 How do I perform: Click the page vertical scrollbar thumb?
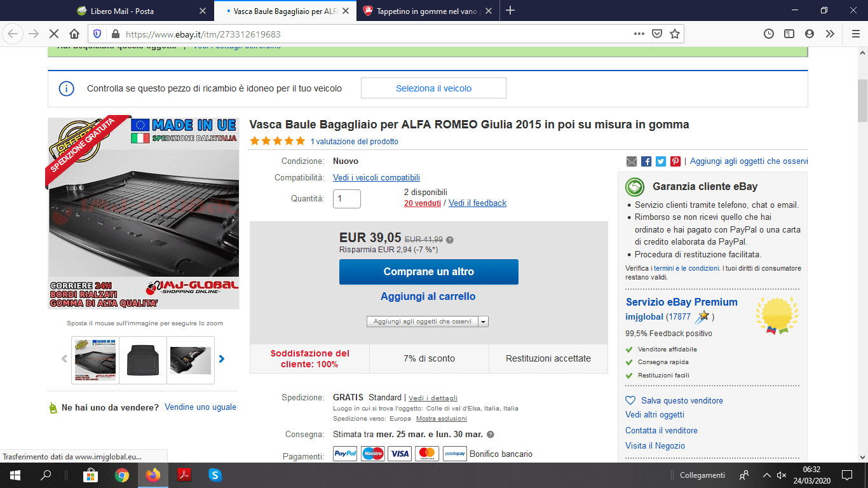862,100
